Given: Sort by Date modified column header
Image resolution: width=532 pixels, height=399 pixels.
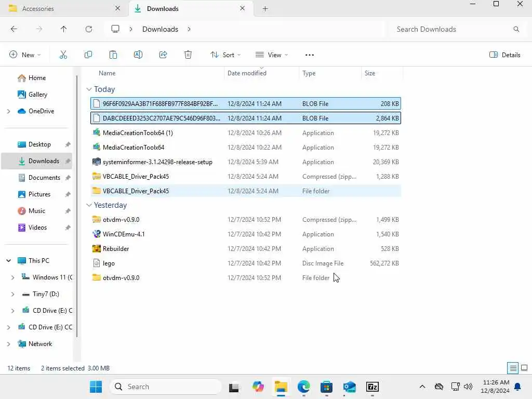Looking at the screenshot, I should 247,73.
